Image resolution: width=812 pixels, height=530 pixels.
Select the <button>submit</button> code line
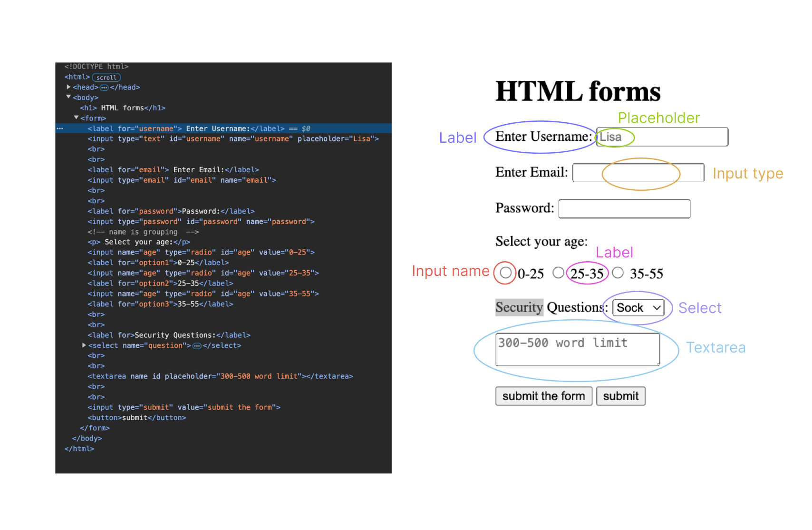[x=137, y=418]
